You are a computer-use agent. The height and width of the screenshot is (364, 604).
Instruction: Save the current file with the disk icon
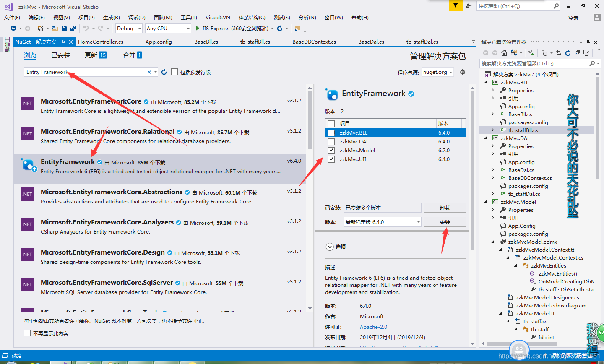click(64, 28)
